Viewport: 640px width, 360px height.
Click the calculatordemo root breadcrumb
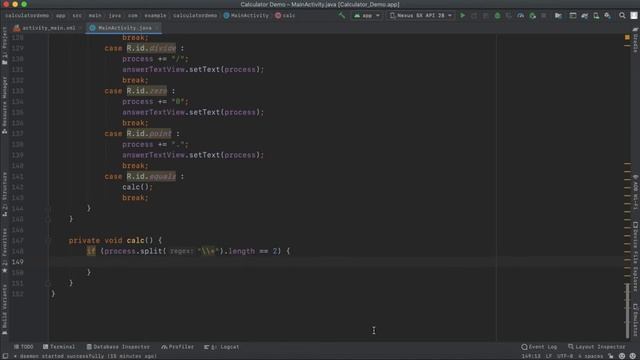pyautogui.click(x=27, y=16)
